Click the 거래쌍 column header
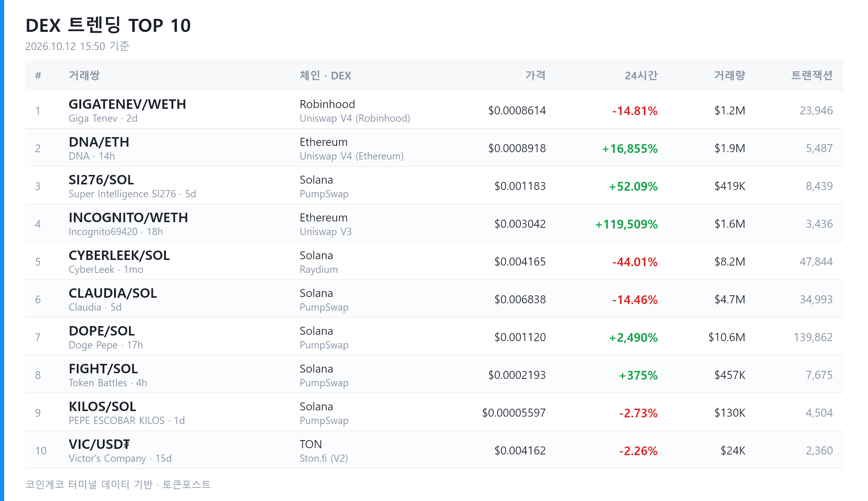This screenshot has width=868, height=501. pyautogui.click(x=84, y=75)
